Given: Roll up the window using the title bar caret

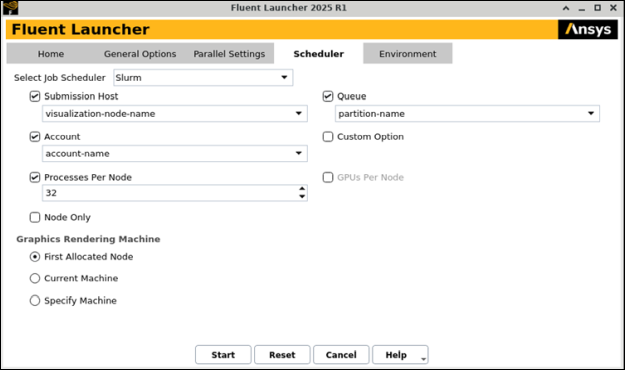Looking at the screenshot, I should pos(566,8).
